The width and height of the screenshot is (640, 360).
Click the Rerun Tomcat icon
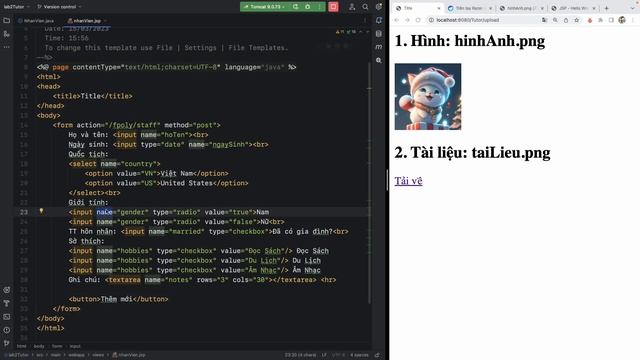coord(296,7)
